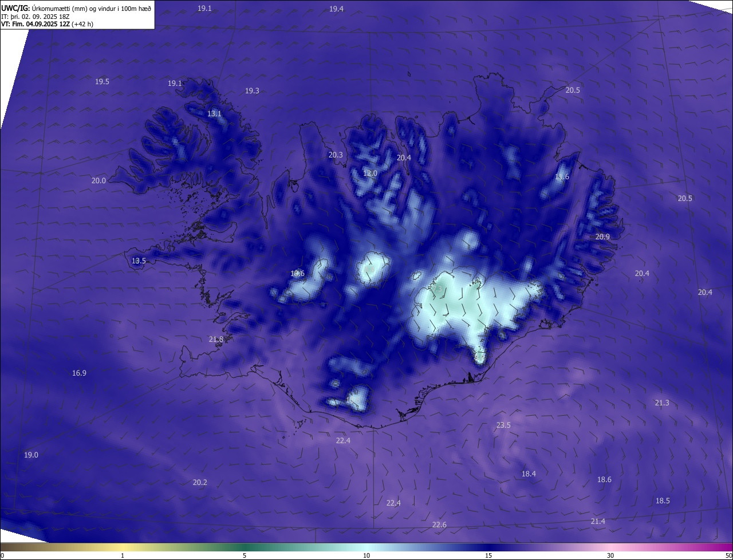Image resolution: width=733 pixels, height=560 pixels.
Task: Click the legend tick label 5
Action: click(x=245, y=555)
